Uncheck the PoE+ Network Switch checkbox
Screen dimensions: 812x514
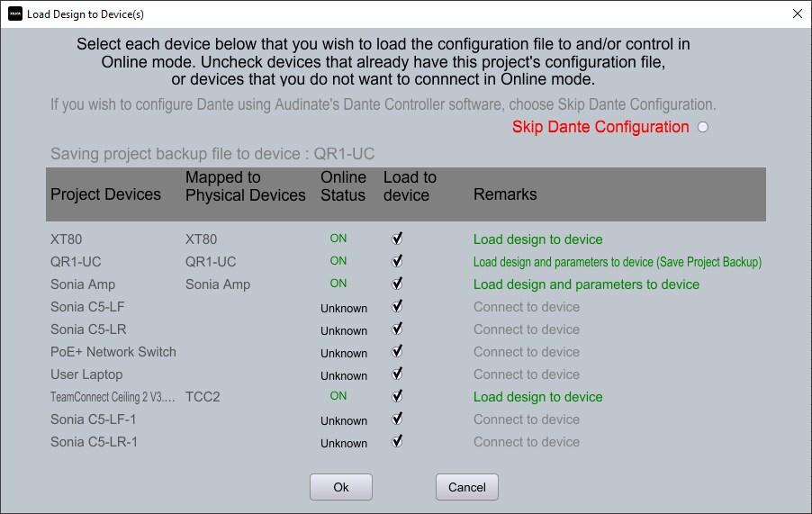coord(397,351)
